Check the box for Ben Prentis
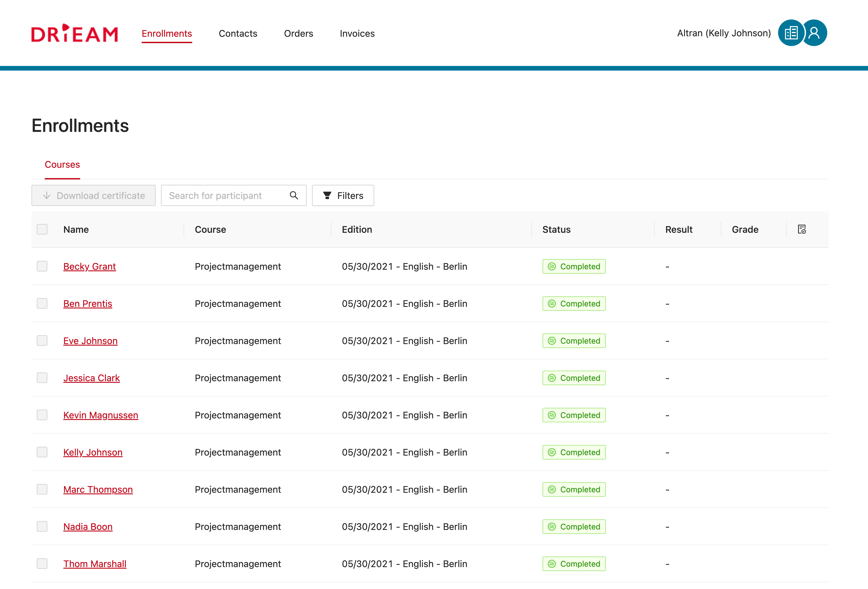The height and width of the screenshot is (589, 868). [x=42, y=303]
